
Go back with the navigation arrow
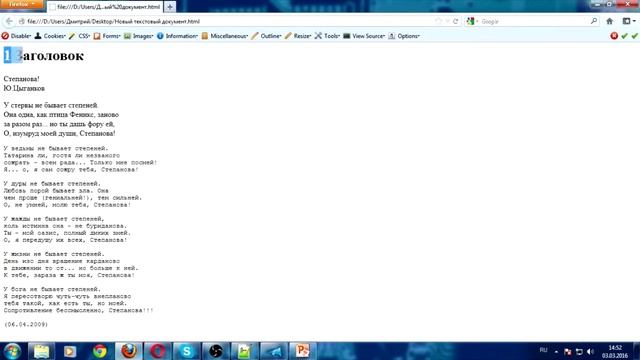[9, 21]
